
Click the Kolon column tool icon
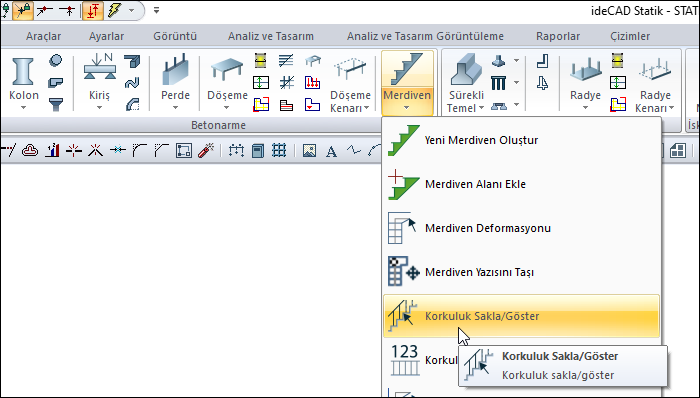[x=23, y=71]
